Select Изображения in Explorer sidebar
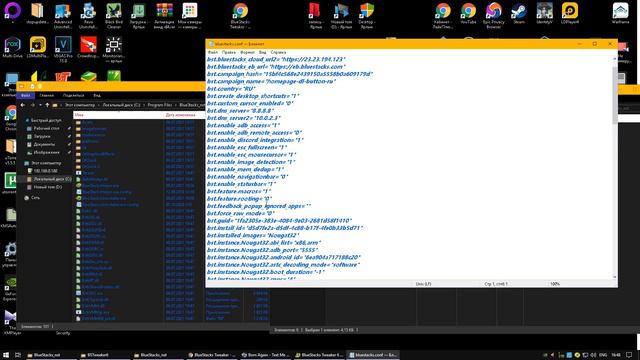The width and height of the screenshot is (640, 360). (46, 152)
